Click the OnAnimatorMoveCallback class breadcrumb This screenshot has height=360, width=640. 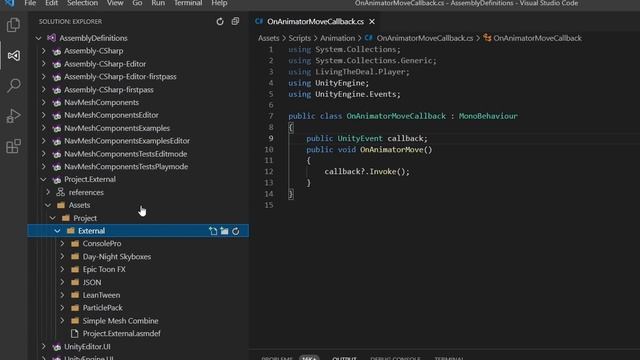click(537, 38)
